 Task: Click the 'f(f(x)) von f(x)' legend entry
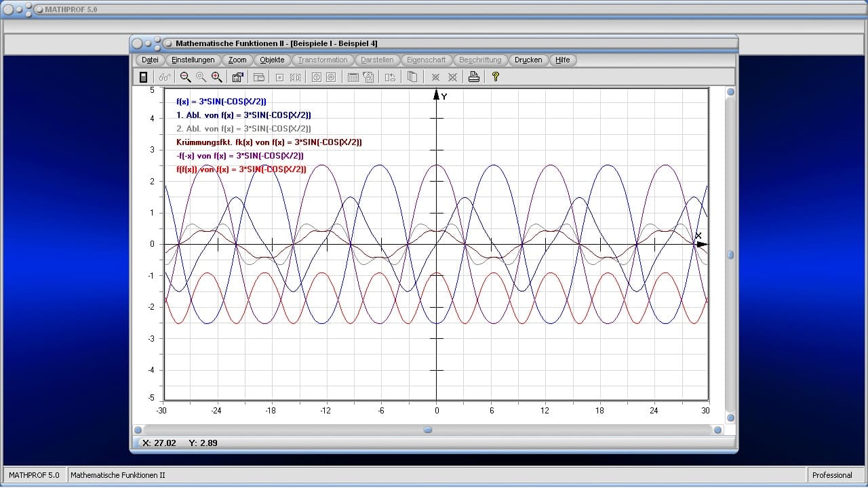coord(241,169)
